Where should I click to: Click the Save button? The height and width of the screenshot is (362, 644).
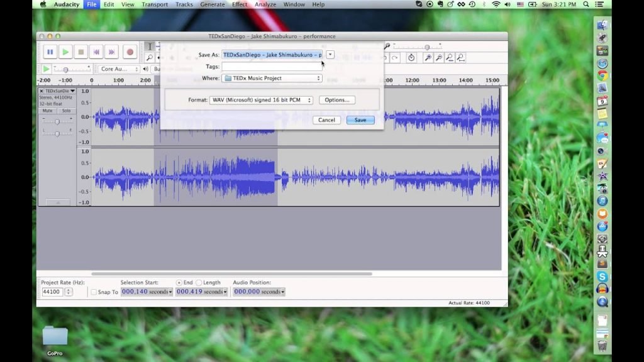coord(360,120)
